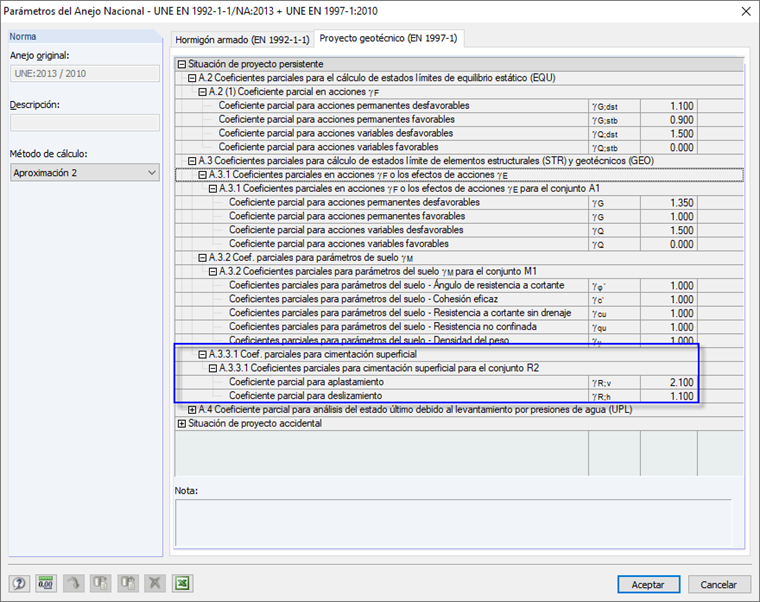Viewport: 760px width, 602px height.
Task: Select the 1.100 value for γG;dst
Action: 669,106
